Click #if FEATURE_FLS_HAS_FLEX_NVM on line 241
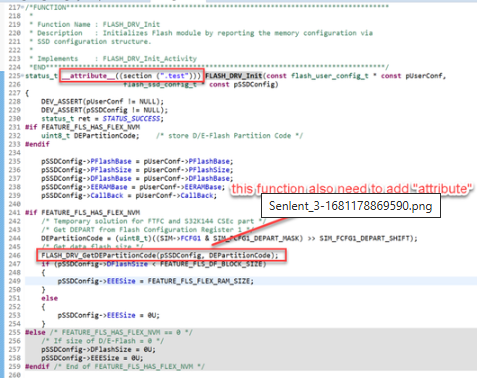477x379 pixels. (x=83, y=212)
